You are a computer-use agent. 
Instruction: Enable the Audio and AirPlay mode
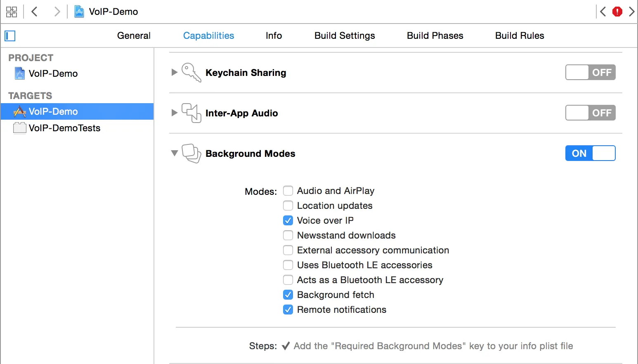(x=288, y=191)
